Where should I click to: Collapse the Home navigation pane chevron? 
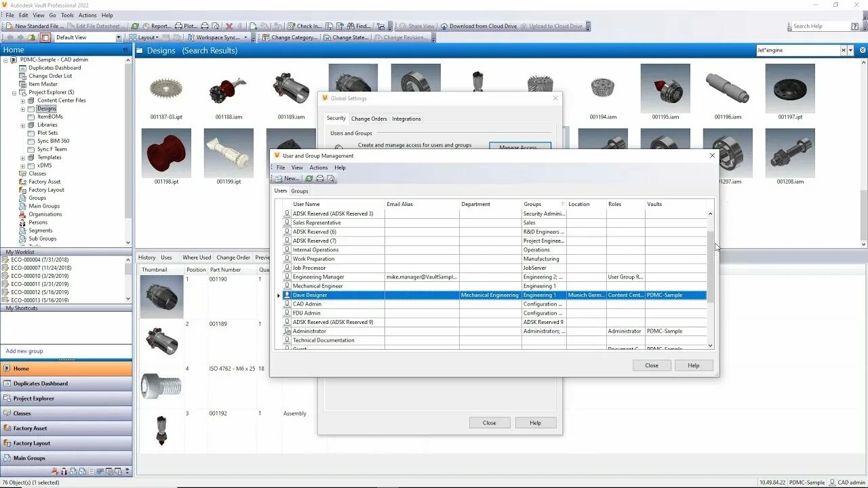tap(125, 50)
